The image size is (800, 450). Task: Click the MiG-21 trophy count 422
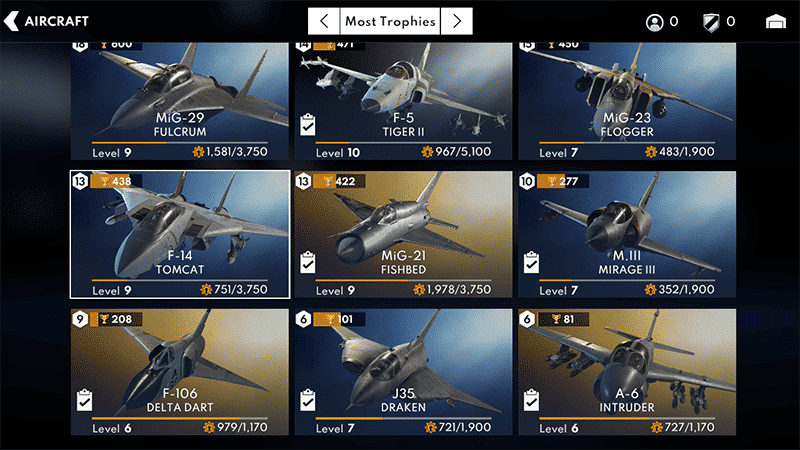pos(345,181)
